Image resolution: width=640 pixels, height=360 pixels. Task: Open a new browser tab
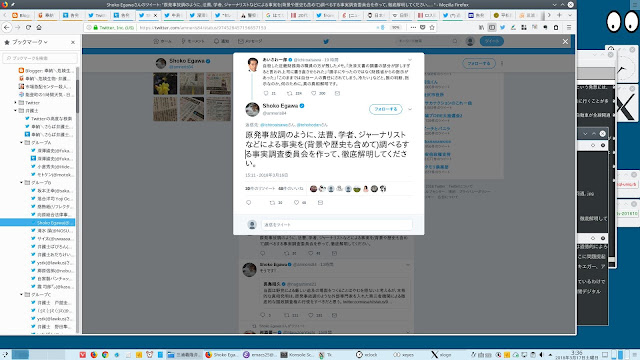pos(559,15)
